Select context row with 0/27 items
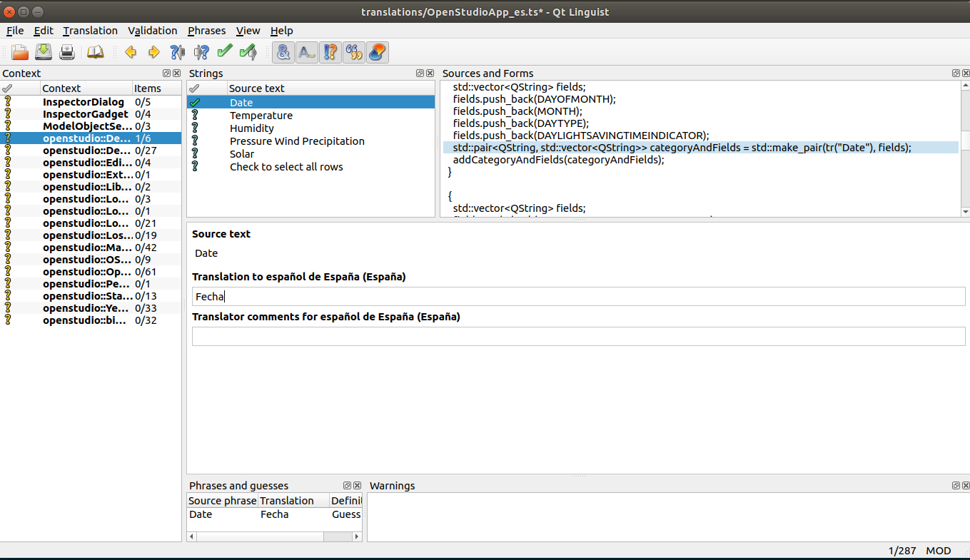970x560 pixels. tap(91, 151)
